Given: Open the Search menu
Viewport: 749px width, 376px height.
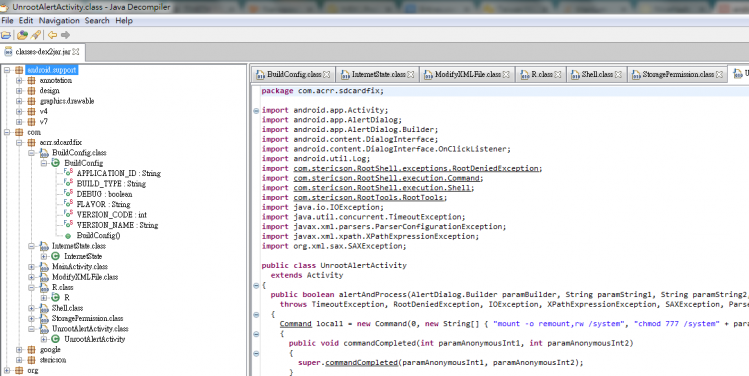Looking at the screenshot, I should (x=97, y=21).
